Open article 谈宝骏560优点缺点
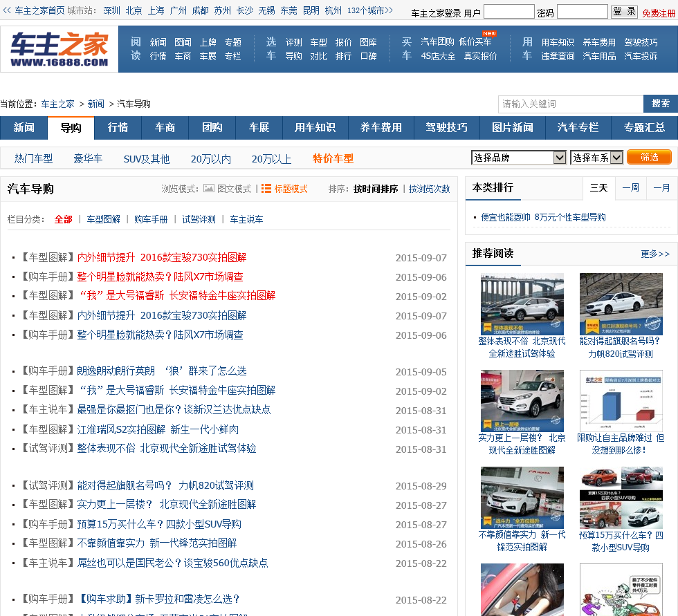The height and width of the screenshot is (616, 678). 172,563
